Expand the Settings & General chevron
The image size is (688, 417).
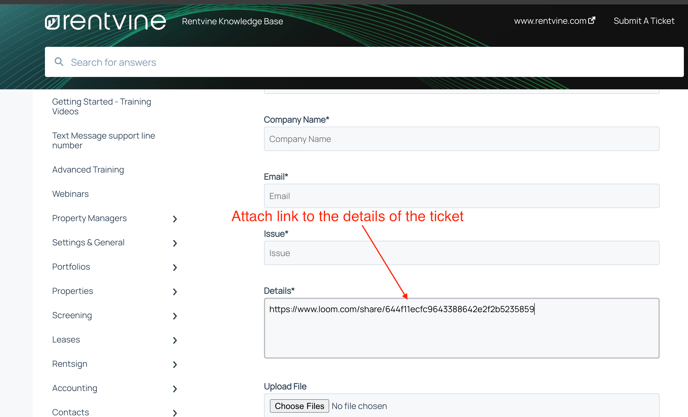coord(175,243)
